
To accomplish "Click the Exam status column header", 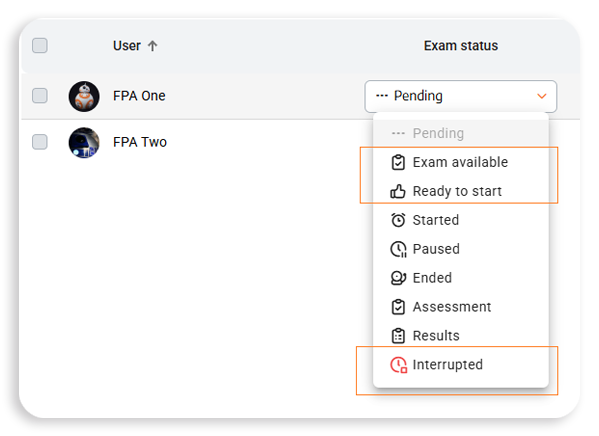I will tap(461, 46).
